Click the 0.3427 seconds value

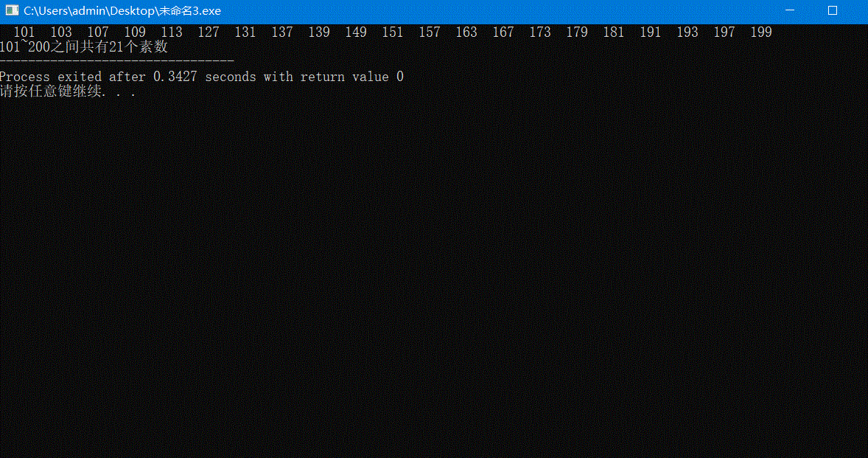click(x=204, y=77)
